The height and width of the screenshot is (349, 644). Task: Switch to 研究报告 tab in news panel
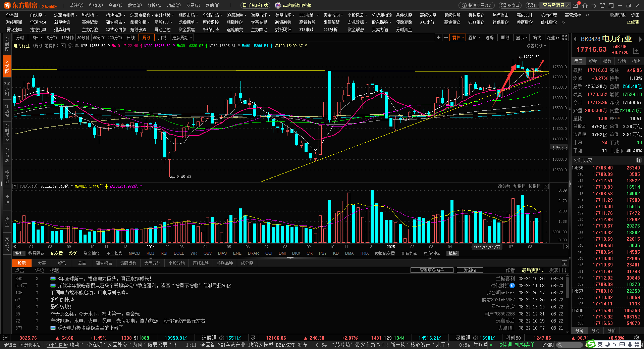pos(104,263)
